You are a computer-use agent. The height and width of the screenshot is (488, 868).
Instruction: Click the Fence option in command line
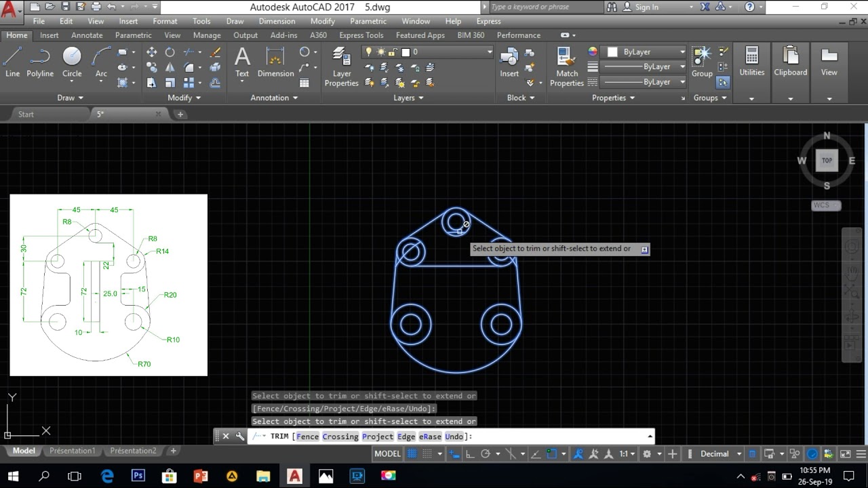point(307,436)
